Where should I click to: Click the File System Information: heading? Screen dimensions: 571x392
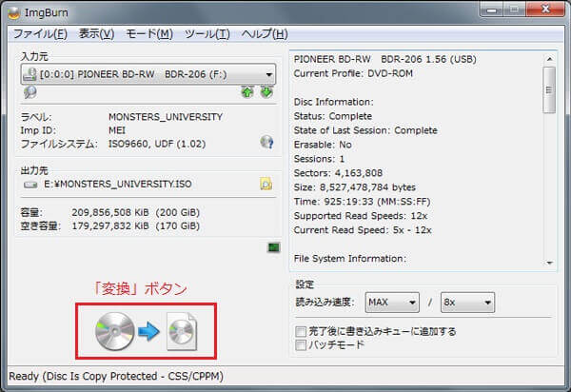(x=349, y=259)
